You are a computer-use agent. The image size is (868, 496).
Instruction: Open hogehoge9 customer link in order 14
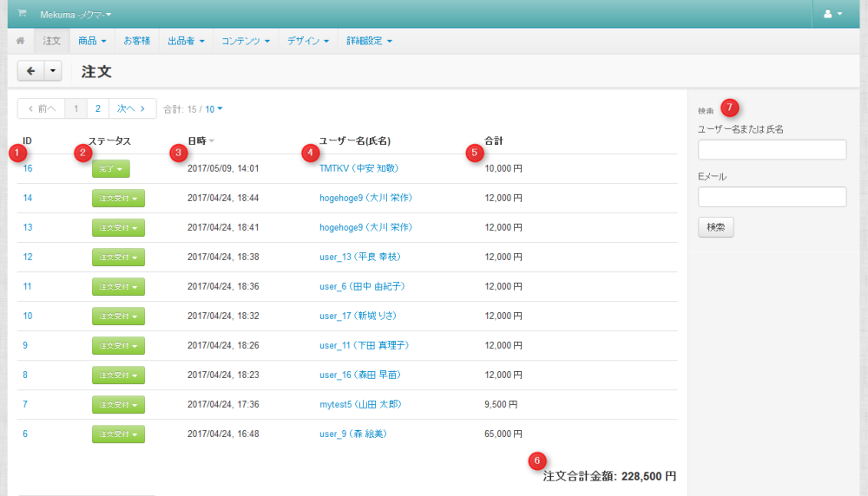(x=366, y=198)
